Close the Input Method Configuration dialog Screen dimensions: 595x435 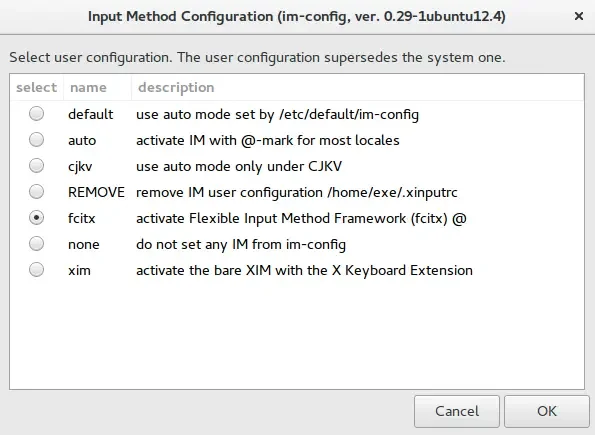coord(579,16)
